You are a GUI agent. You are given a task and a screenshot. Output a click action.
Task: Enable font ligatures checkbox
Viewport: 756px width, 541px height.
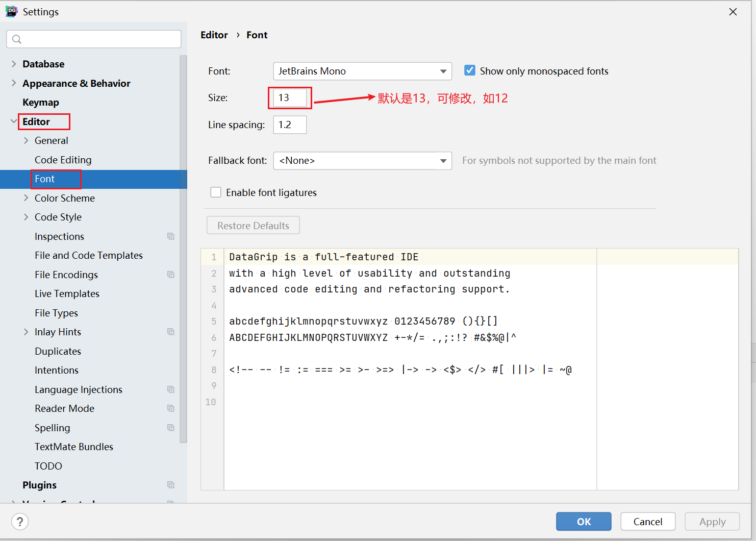[x=216, y=192]
